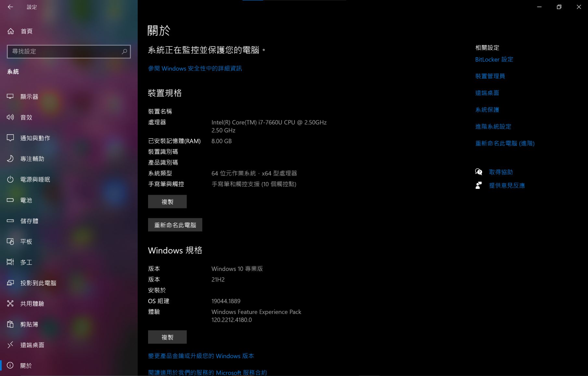This screenshot has width=588, height=376.
Task: Click version value 21H2
Action: [218, 279]
